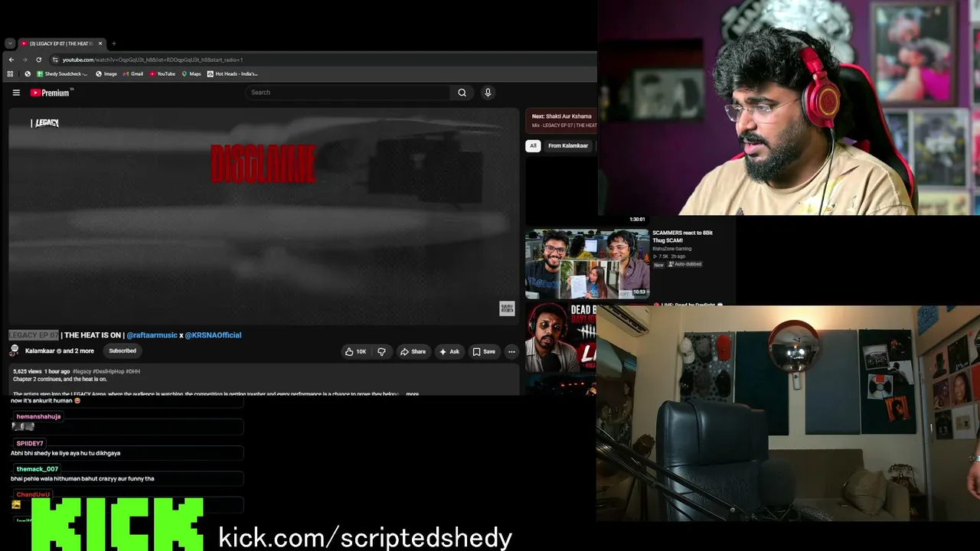
Task: Close the LEGACY EP 07 browser tab
Action: [x=99, y=44]
